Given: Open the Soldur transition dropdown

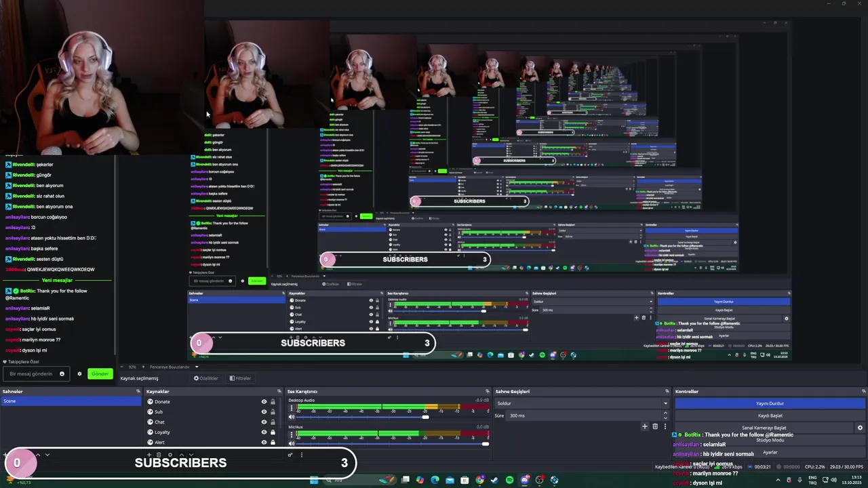Looking at the screenshot, I should coord(582,403).
